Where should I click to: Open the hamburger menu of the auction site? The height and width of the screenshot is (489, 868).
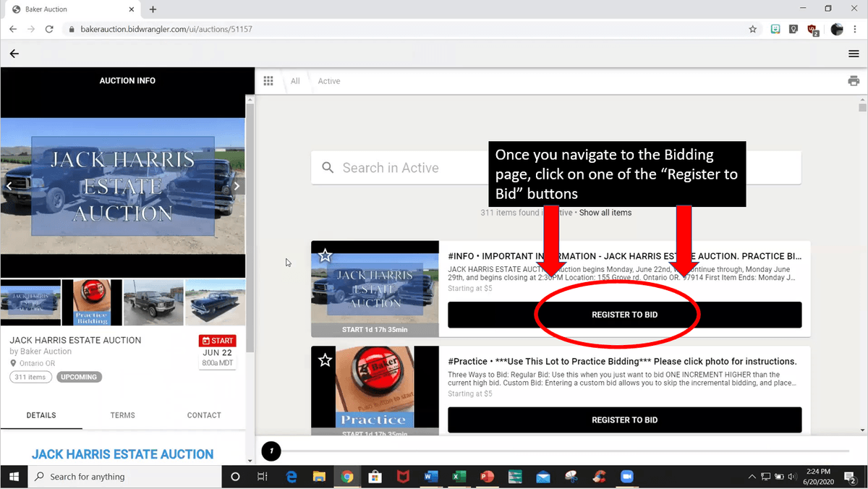click(x=854, y=54)
